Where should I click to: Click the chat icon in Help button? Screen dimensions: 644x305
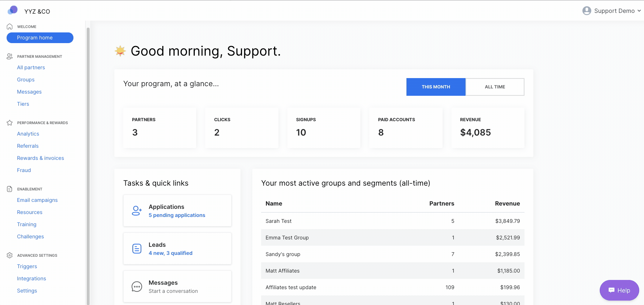click(612, 290)
